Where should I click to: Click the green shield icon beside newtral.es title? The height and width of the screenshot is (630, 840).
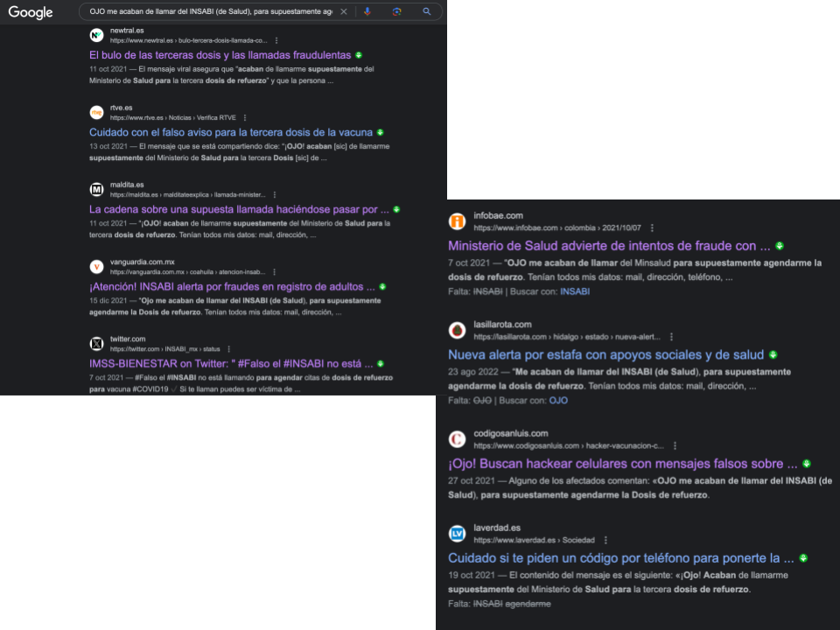click(x=359, y=55)
